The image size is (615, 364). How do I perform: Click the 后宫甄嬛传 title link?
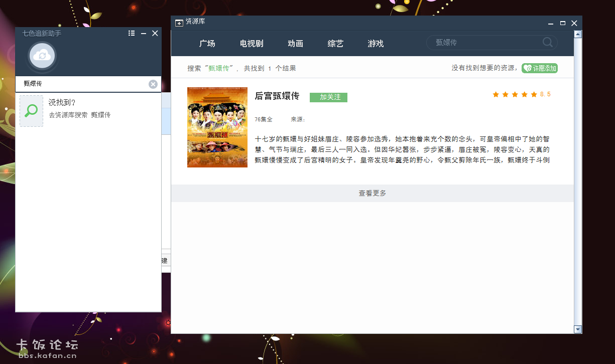(x=277, y=96)
